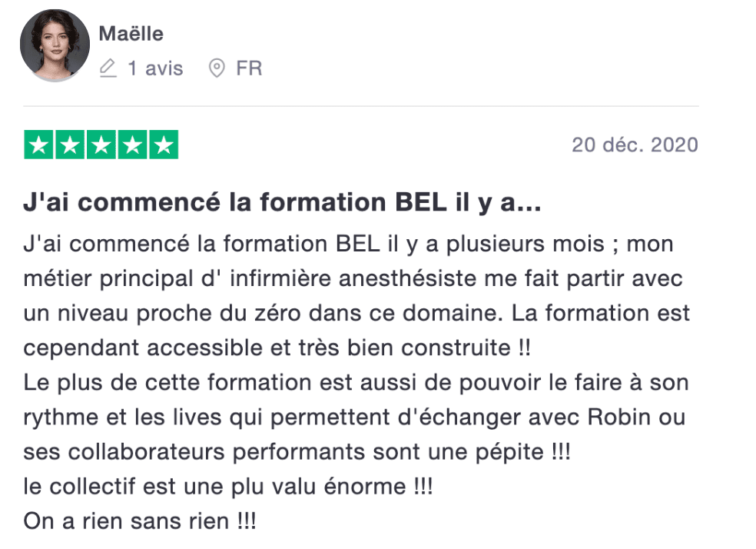Click the "1 avis" review count
This screenshot has height=549, width=756.
point(155,68)
